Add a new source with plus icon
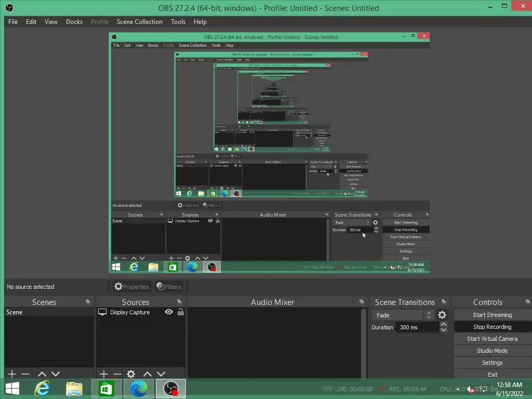The width and height of the screenshot is (532, 399). click(x=104, y=374)
